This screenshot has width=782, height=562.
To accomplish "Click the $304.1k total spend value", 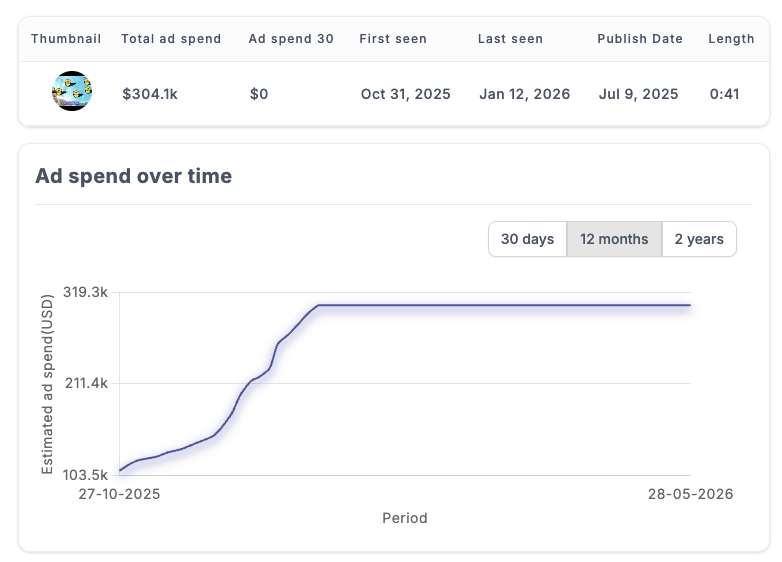I will [150, 94].
